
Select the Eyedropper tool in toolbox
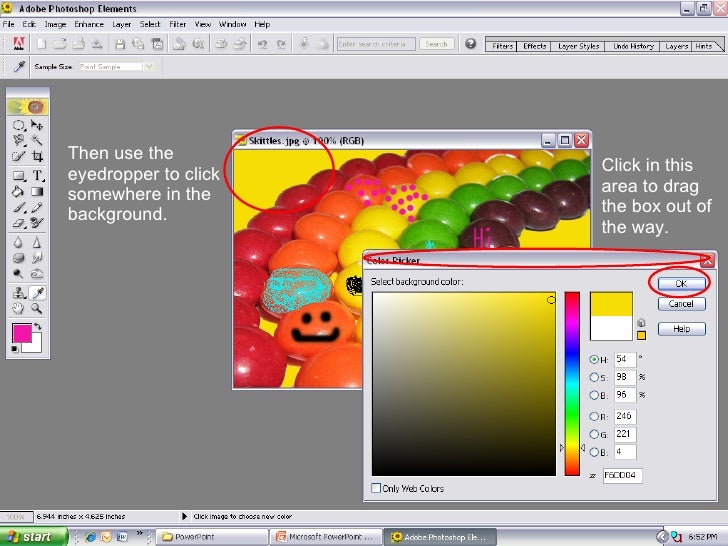point(37,292)
